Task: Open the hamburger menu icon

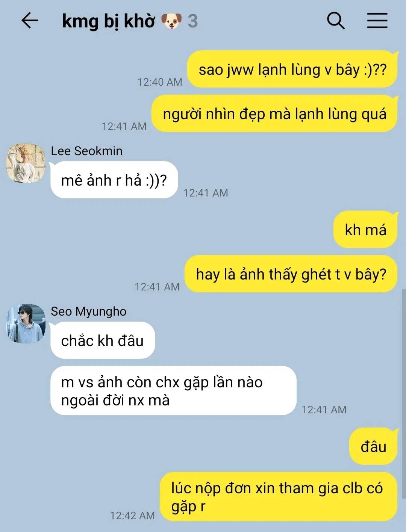Action: click(x=377, y=21)
